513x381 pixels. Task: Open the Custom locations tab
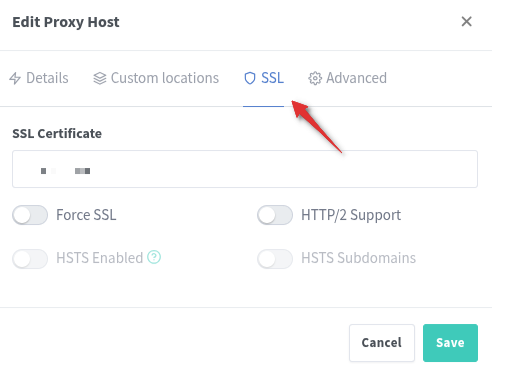(x=156, y=78)
